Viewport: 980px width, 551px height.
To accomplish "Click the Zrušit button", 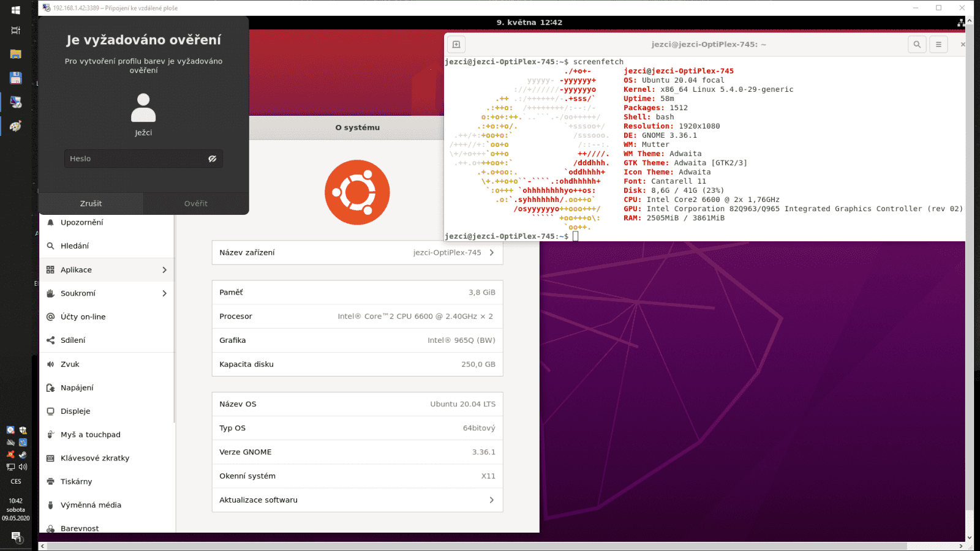I will click(90, 203).
